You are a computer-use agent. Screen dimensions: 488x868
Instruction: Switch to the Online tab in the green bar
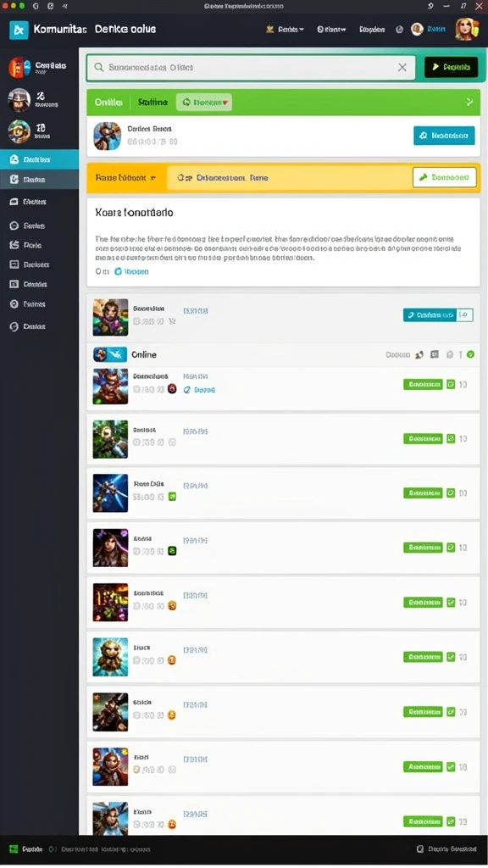pyautogui.click(x=108, y=103)
